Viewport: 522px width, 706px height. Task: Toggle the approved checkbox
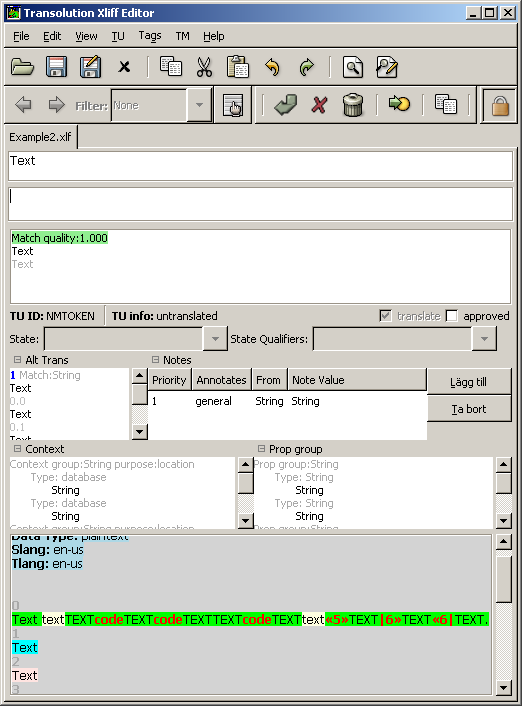pos(451,316)
